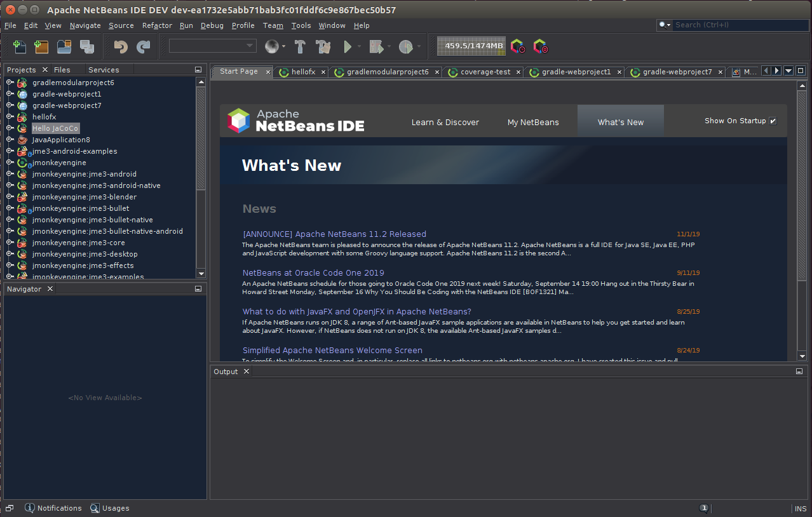
Task: Click the Build Project hammer icon
Action: pos(301,46)
